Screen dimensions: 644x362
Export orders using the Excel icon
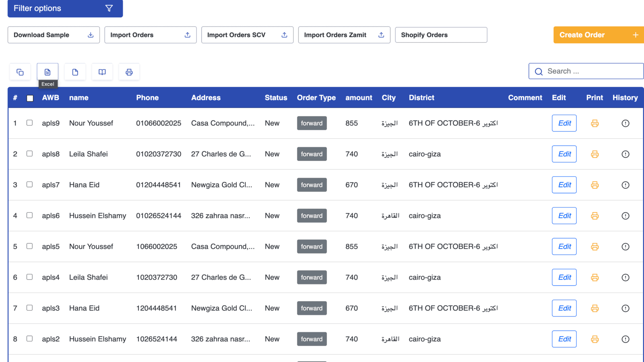(x=47, y=72)
